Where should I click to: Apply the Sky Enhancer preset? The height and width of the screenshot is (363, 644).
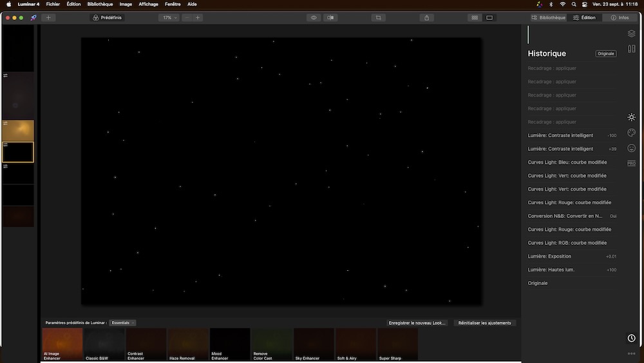point(314,344)
